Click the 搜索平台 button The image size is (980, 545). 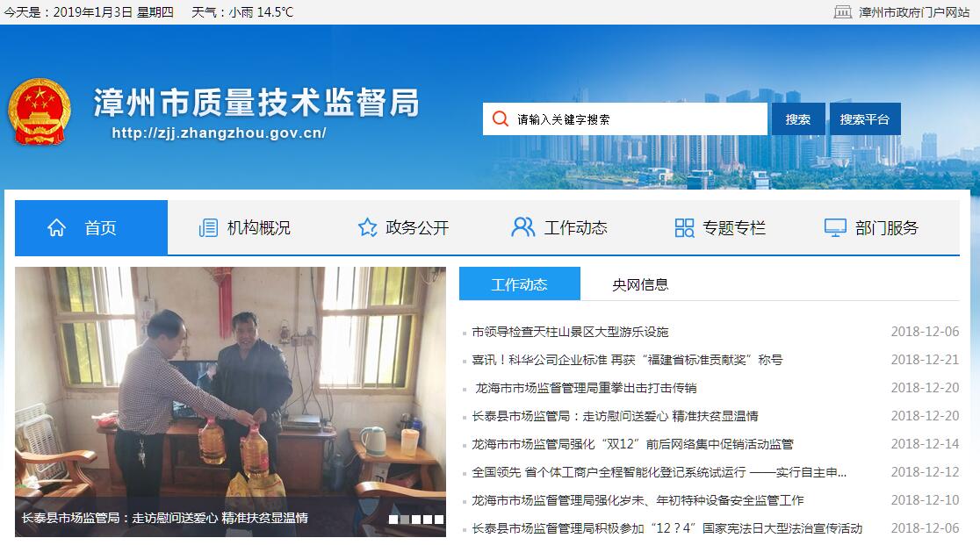(865, 119)
